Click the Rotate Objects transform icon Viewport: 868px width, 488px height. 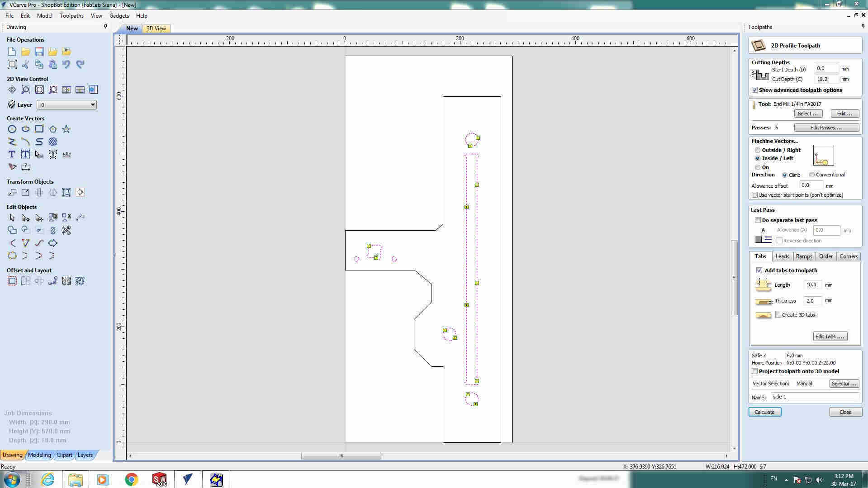click(x=39, y=193)
